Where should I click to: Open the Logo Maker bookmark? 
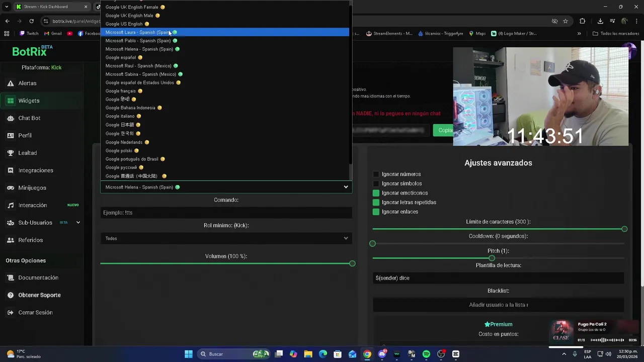click(x=514, y=34)
